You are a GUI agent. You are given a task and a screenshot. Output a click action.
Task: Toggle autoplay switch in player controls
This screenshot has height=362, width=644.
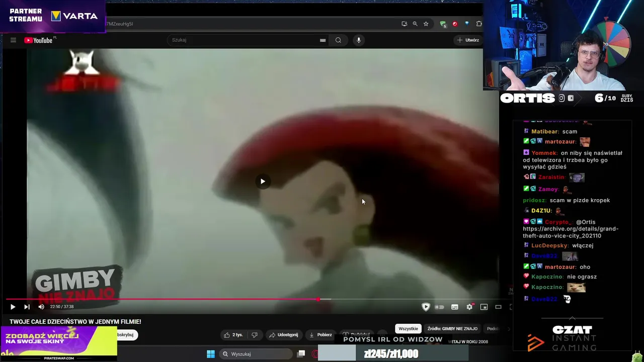pos(439,307)
